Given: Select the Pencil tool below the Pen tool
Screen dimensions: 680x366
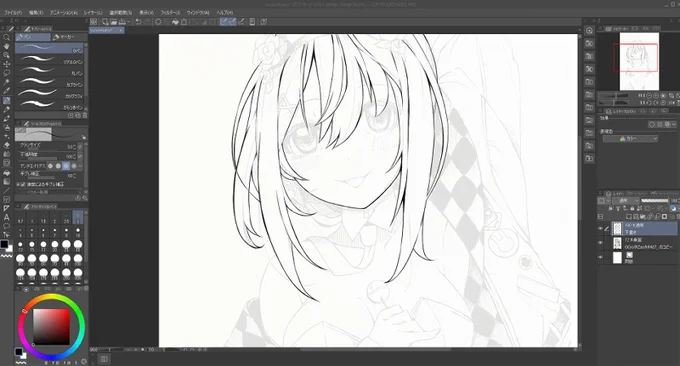Looking at the screenshot, I should [x=7, y=109].
